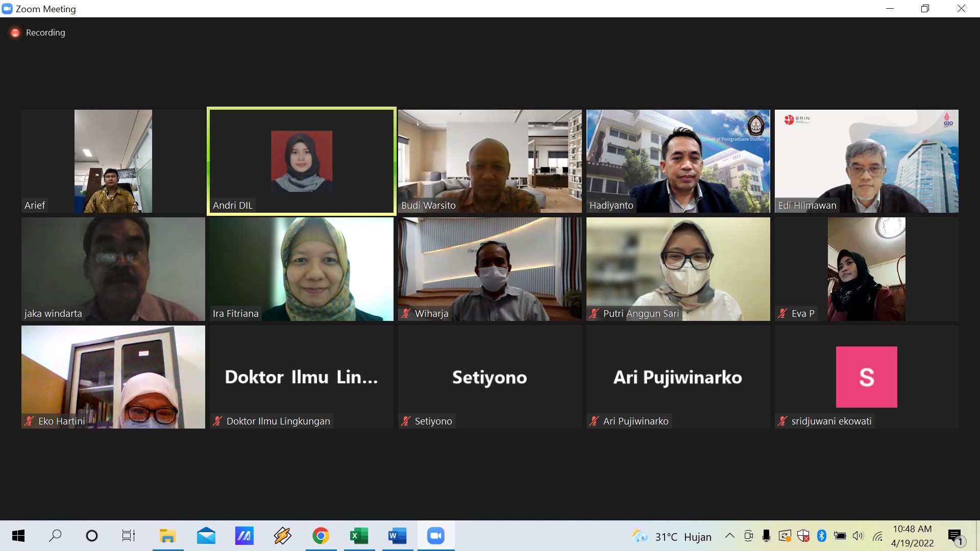Open the volume control in system tray
The width and height of the screenshot is (980, 551).
[858, 536]
